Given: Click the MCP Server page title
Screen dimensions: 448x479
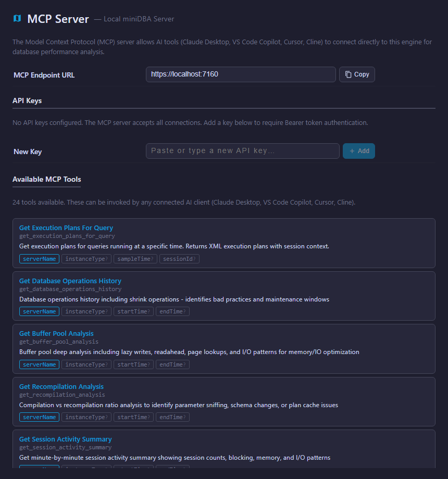Looking at the screenshot, I should 58,19.
